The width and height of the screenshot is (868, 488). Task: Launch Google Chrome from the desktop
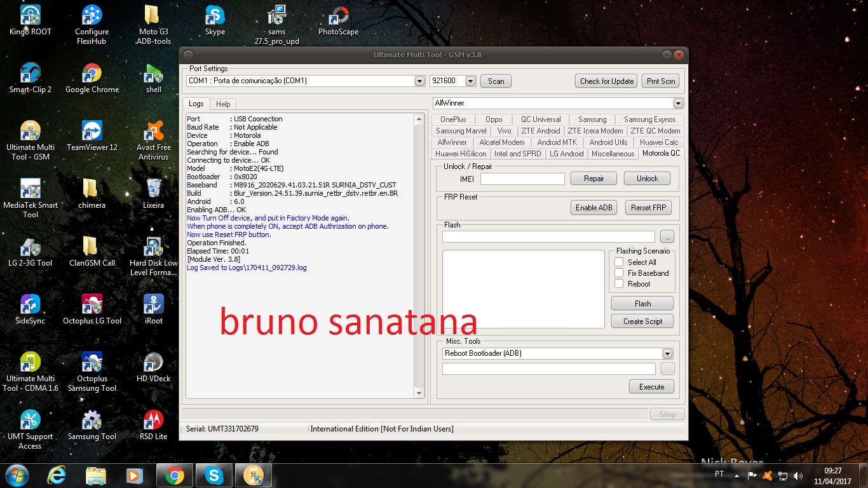pyautogui.click(x=92, y=78)
